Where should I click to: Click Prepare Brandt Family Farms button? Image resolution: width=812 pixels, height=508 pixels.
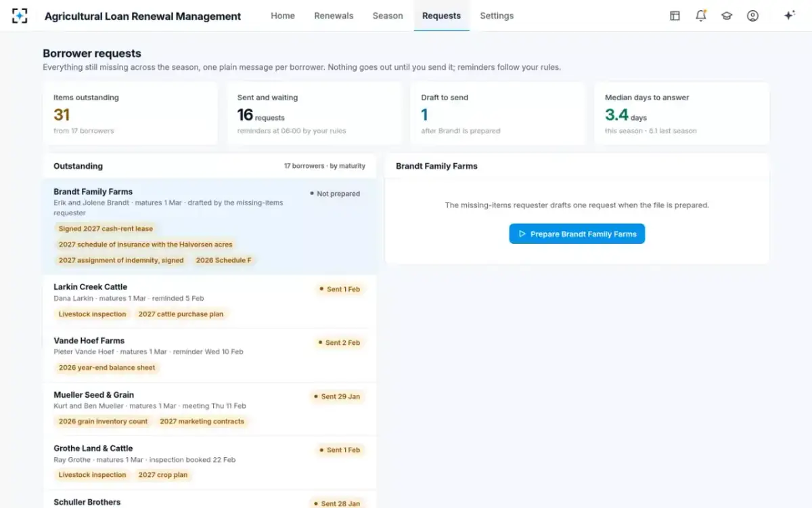[577, 234]
